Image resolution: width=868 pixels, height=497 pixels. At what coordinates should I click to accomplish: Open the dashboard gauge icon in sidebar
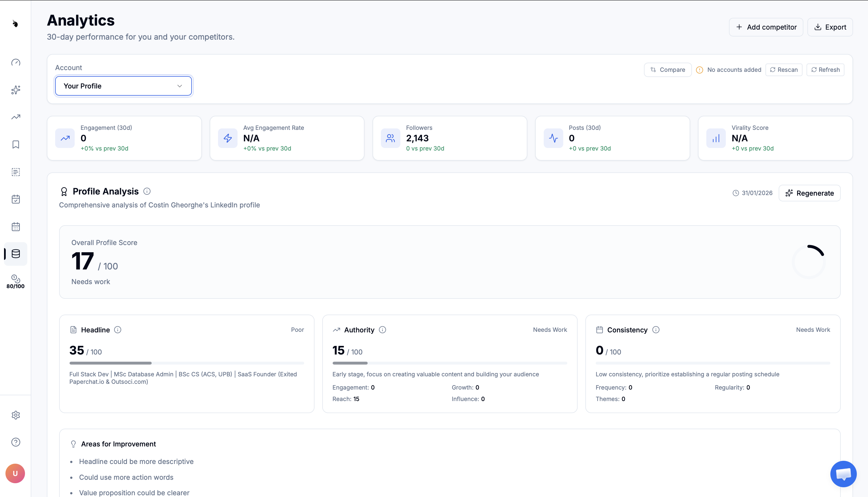click(16, 62)
